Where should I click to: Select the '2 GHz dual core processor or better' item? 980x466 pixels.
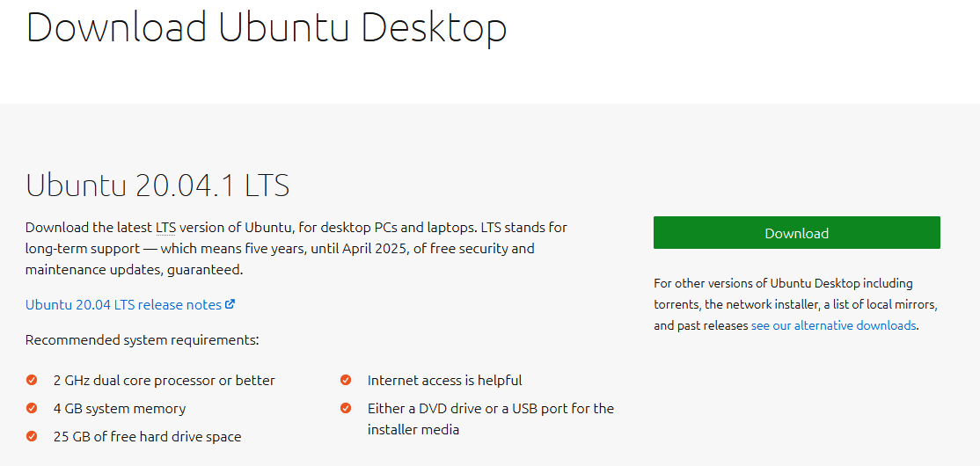point(165,381)
